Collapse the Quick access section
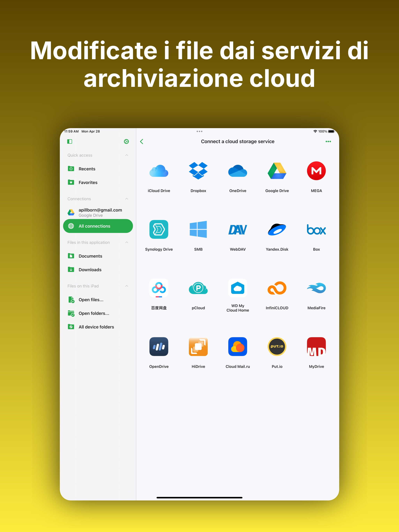This screenshot has height=532, width=399. coord(127,155)
